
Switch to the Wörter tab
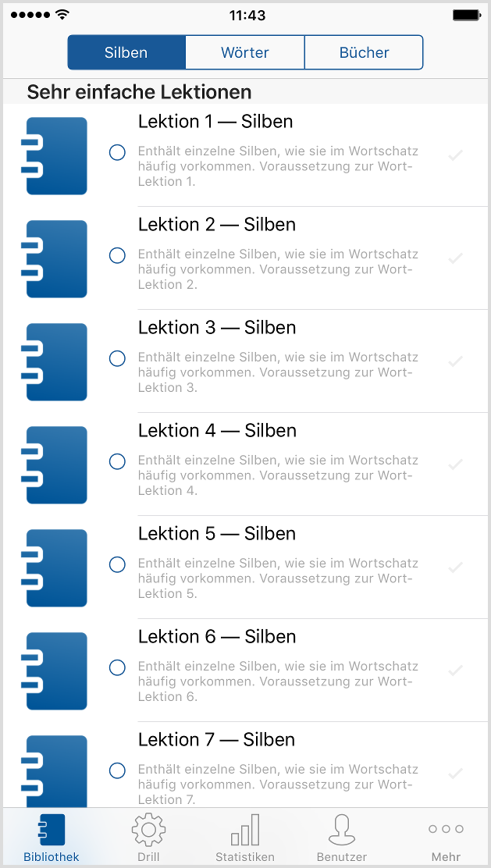[x=245, y=53]
